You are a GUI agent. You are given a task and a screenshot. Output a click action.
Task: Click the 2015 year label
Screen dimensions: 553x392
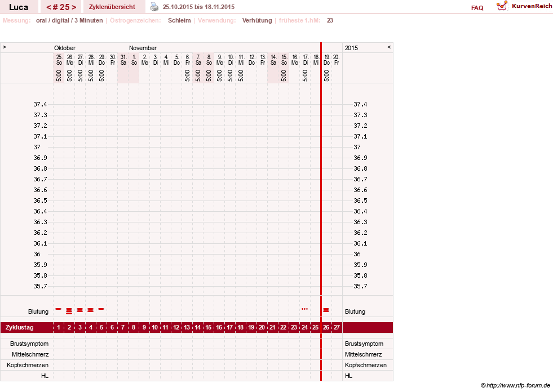[x=351, y=48]
